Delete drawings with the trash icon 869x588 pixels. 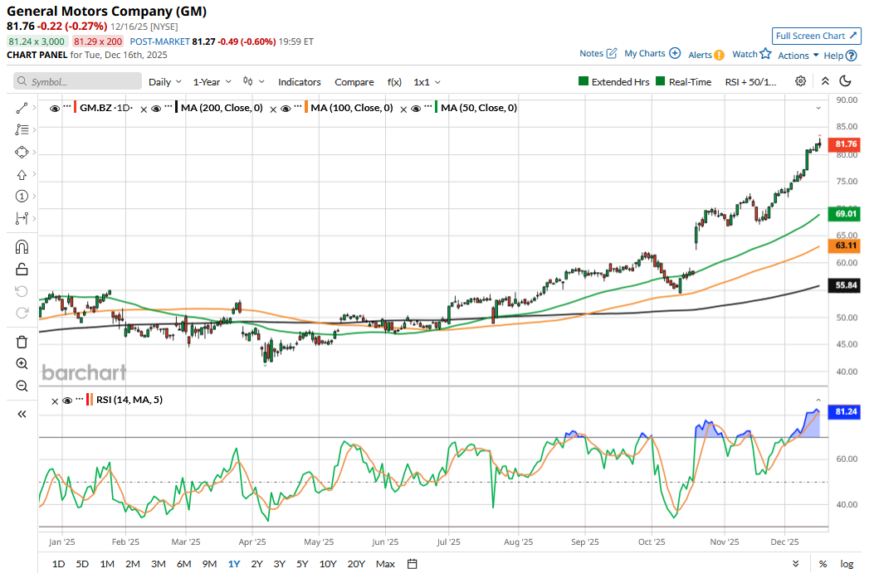[x=22, y=342]
